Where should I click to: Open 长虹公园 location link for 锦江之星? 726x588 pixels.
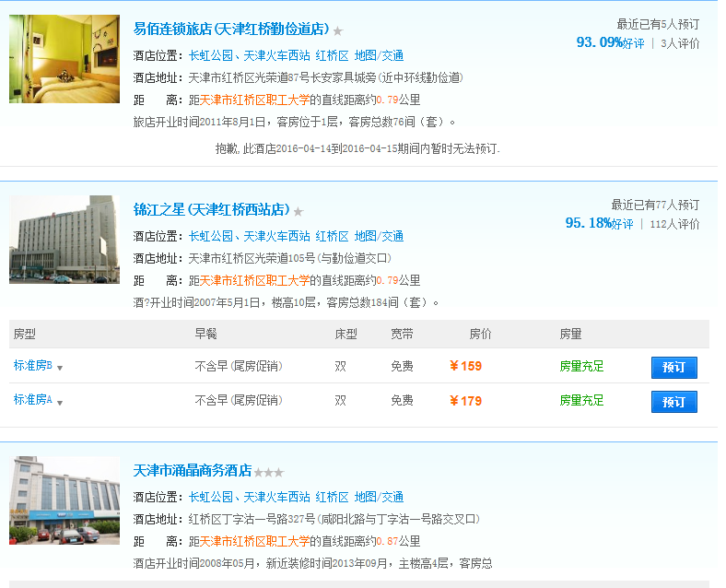211,236
